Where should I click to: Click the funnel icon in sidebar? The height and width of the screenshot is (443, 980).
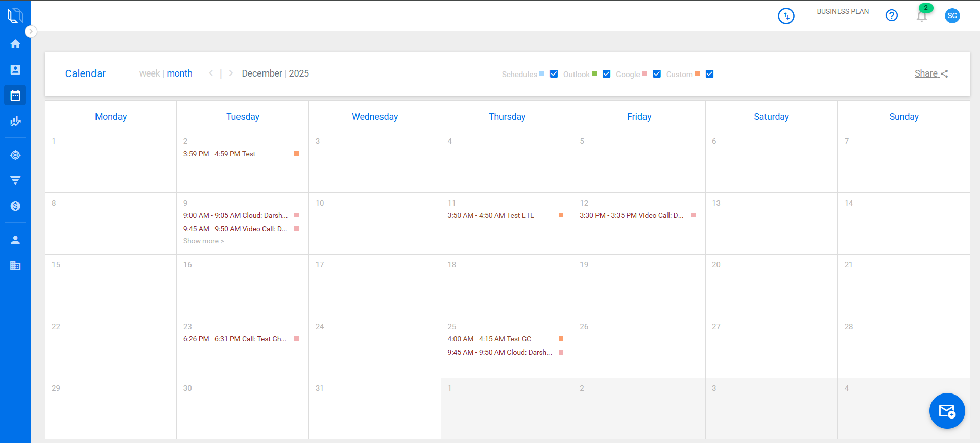[x=15, y=180]
